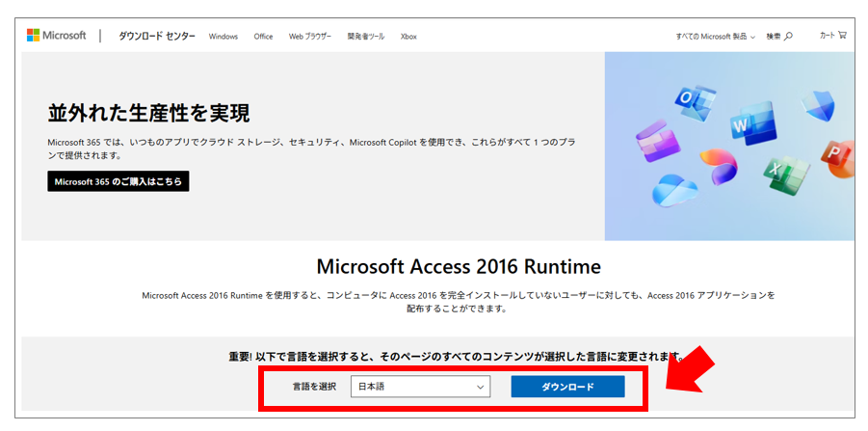Screen dimensions: 868x431
Task: Expand すべての Microsoft 製品 dropdown
Action: pyautogui.click(x=715, y=37)
